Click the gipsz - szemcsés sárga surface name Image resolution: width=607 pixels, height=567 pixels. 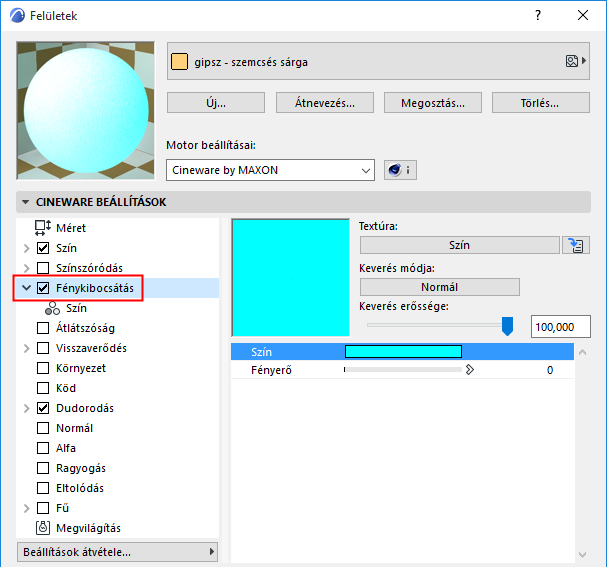(x=251, y=62)
